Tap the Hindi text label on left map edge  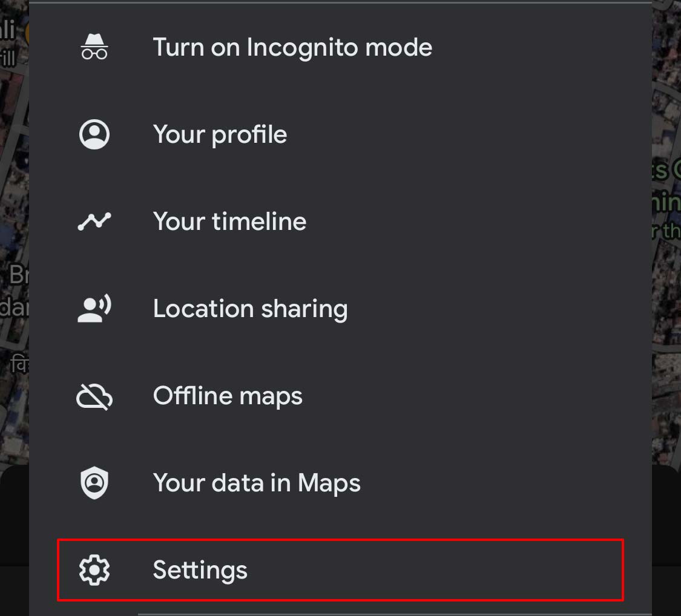19,364
